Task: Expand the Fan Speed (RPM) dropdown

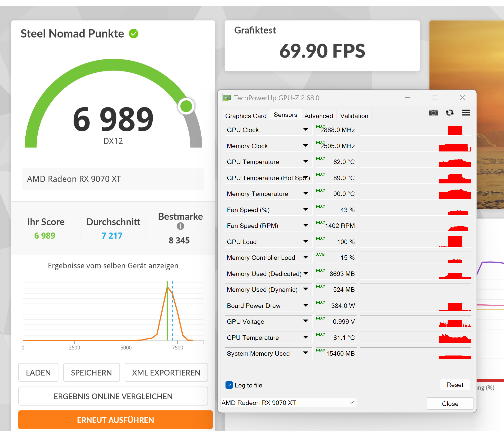Action: (305, 225)
